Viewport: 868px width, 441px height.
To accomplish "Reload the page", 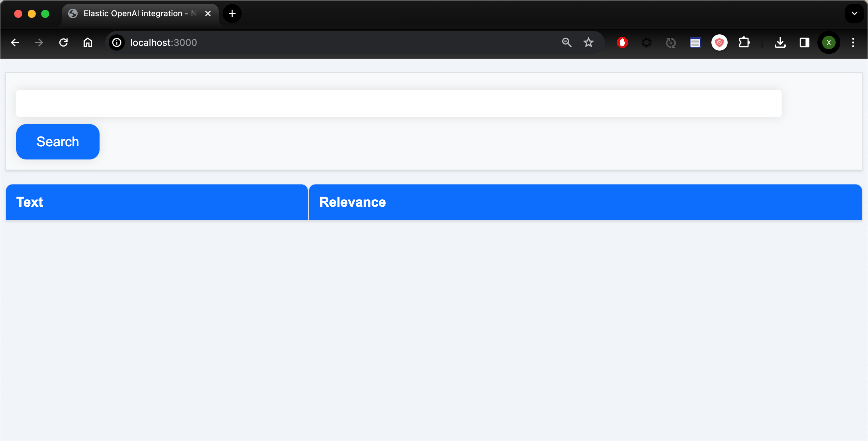I will (64, 42).
